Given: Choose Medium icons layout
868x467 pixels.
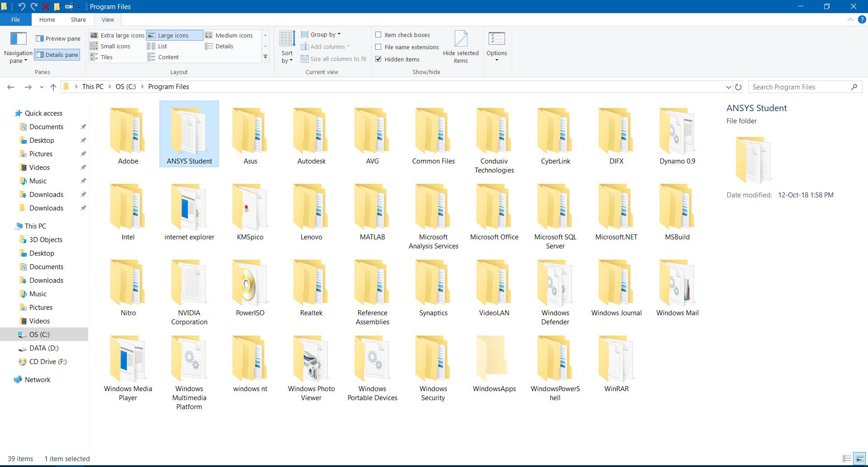Looking at the screenshot, I should tap(229, 35).
